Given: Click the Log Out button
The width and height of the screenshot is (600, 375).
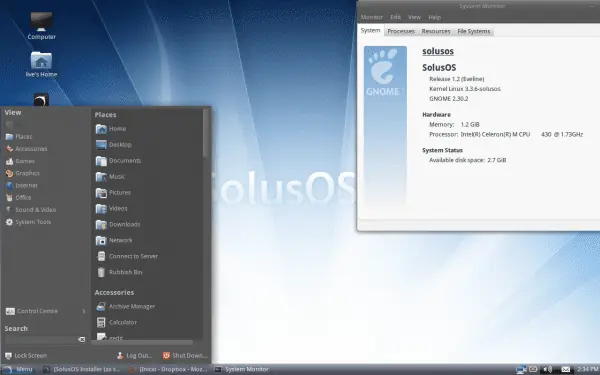Looking at the screenshot, I should 134,356.
